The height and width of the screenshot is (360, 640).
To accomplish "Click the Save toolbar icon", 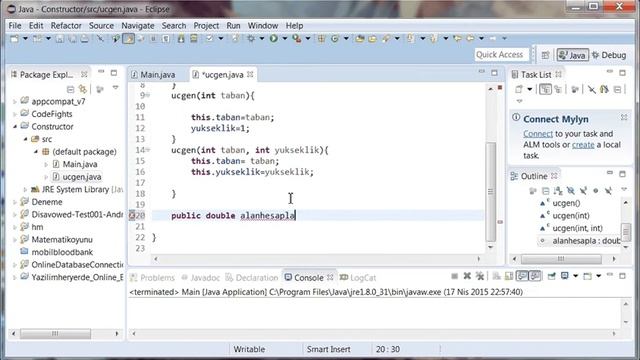I will click(x=60, y=39).
